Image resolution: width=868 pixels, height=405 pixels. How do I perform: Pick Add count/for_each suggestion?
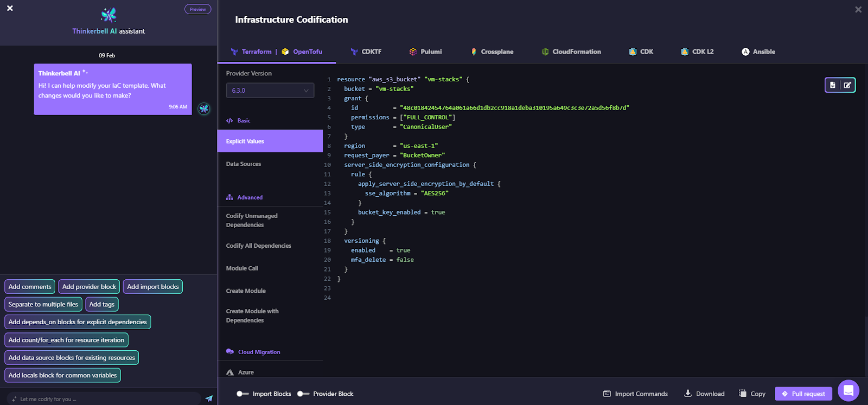click(66, 340)
